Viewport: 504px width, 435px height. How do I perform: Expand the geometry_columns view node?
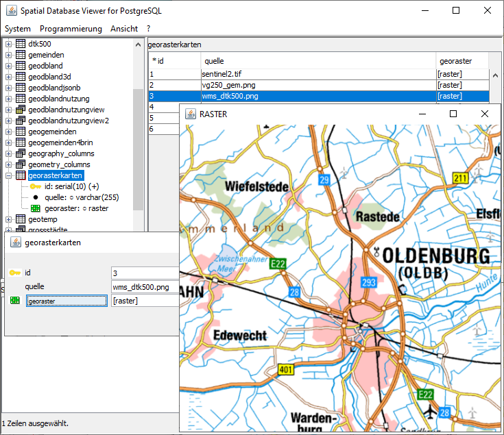pos(9,164)
